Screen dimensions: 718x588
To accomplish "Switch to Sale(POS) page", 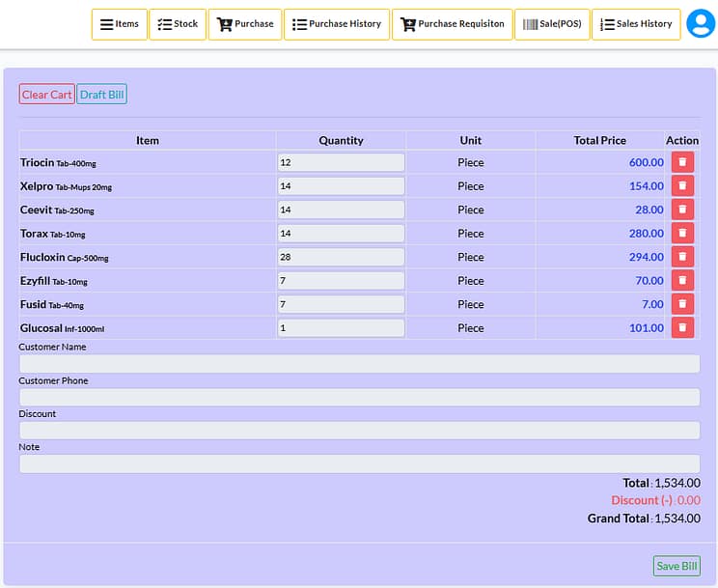I will click(x=552, y=24).
